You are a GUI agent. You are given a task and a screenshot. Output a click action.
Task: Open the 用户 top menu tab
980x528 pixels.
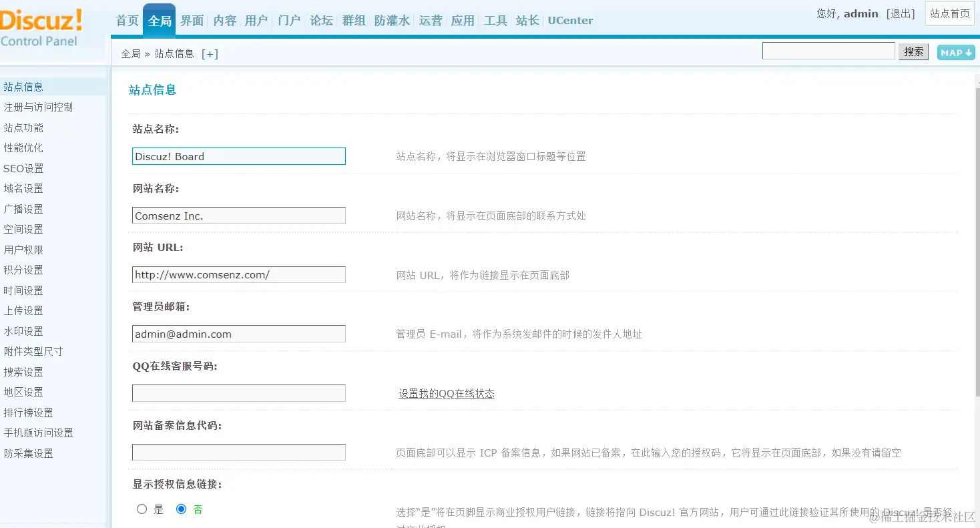click(x=256, y=21)
